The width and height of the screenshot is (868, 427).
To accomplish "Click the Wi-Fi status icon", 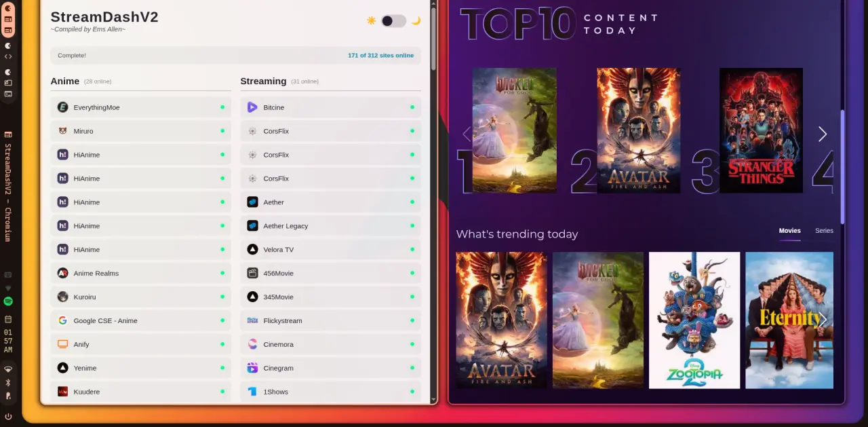I will coord(8,369).
